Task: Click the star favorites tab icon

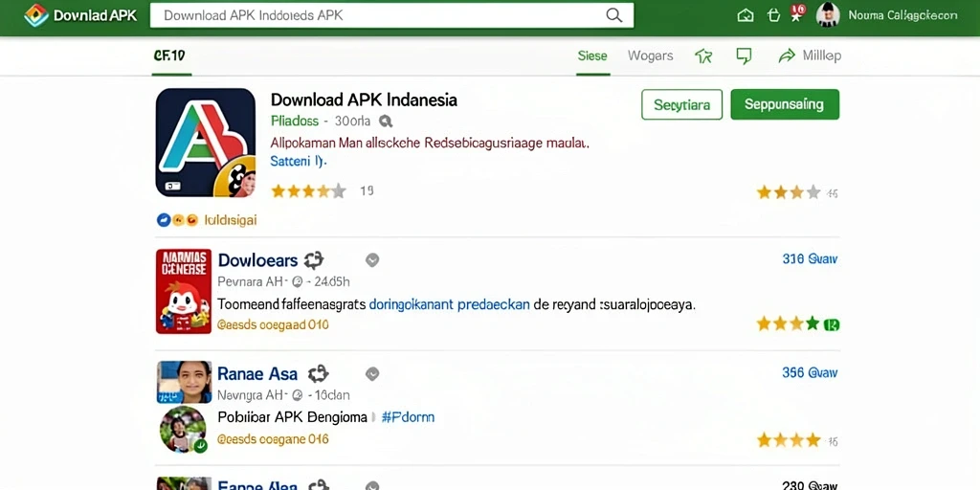Action: pos(703,56)
